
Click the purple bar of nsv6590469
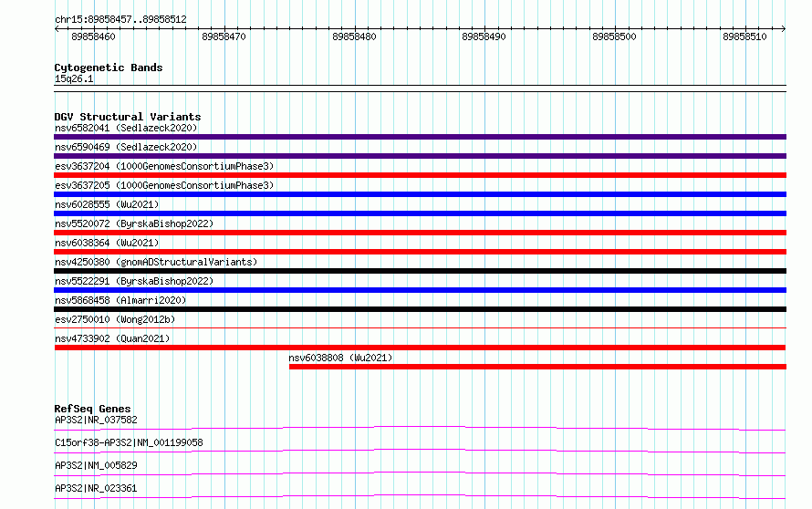pos(420,156)
